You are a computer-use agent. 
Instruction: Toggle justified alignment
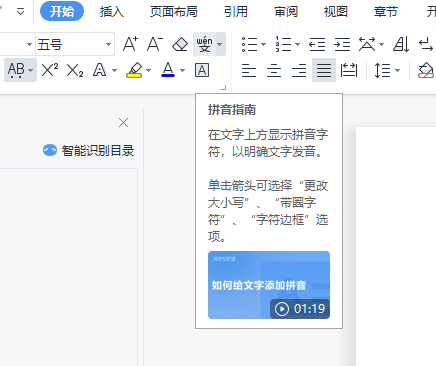324,70
